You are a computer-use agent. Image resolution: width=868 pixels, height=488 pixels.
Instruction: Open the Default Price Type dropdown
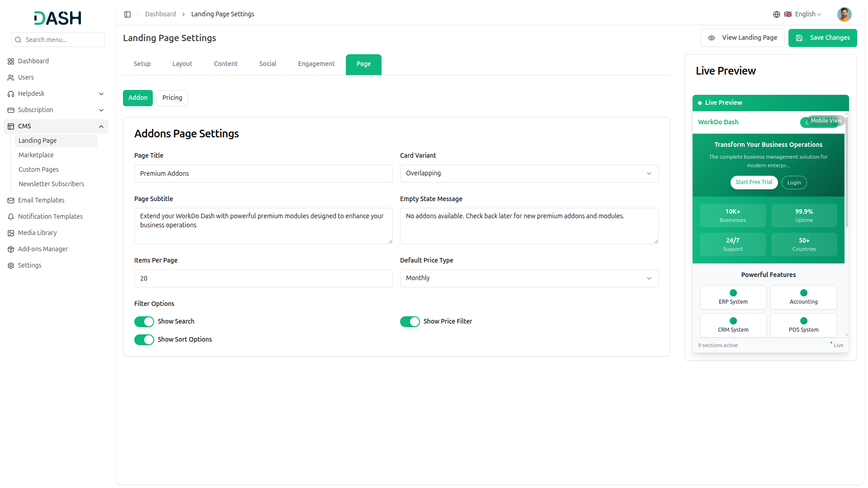click(529, 278)
